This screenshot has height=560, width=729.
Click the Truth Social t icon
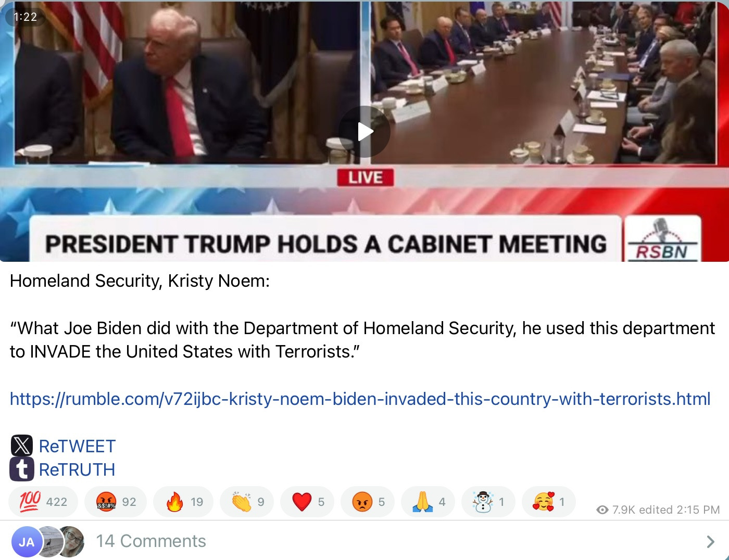coord(22,469)
